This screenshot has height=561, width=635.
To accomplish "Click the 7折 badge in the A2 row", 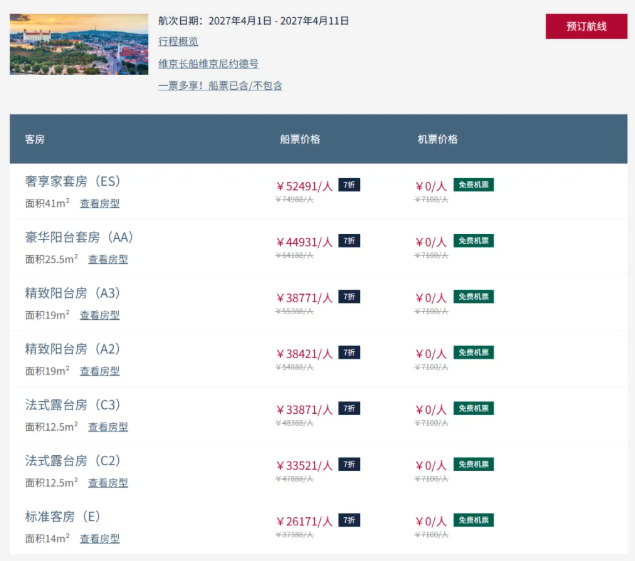I will 349,352.
